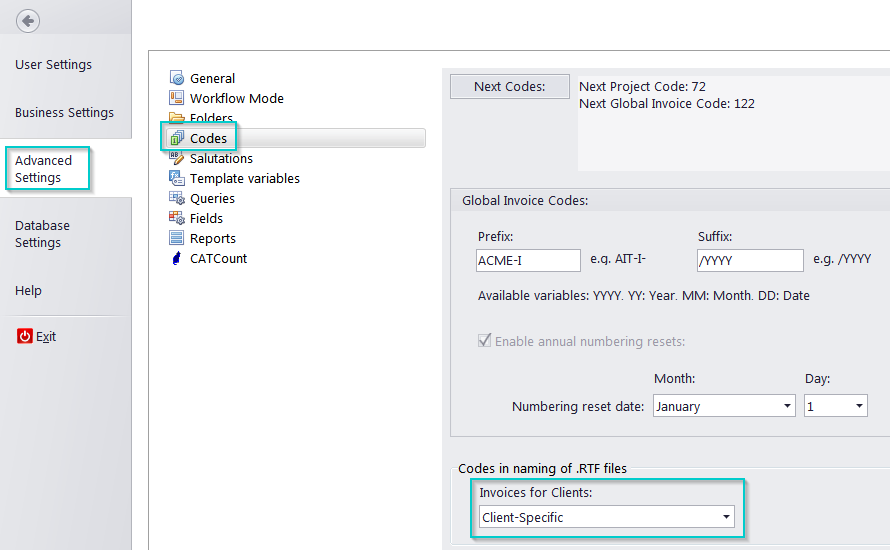This screenshot has height=550, width=890.
Task: Open Invoices for Clients dropdown
Action: pyautogui.click(x=606, y=517)
